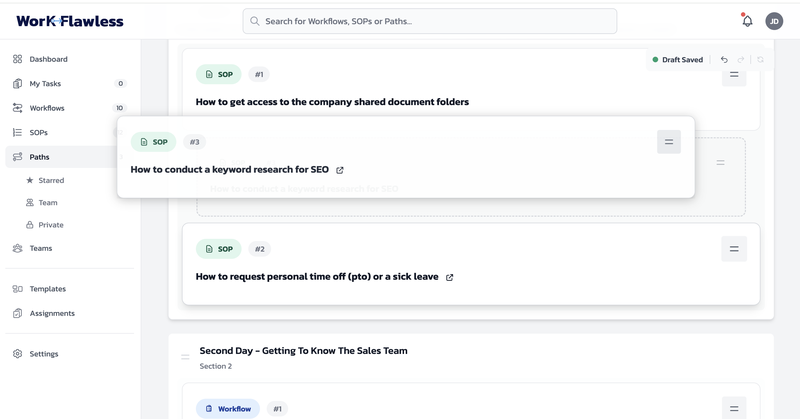The height and width of the screenshot is (419, 800).
Task: Click the Second Day section drag handle
Action: 185,357
